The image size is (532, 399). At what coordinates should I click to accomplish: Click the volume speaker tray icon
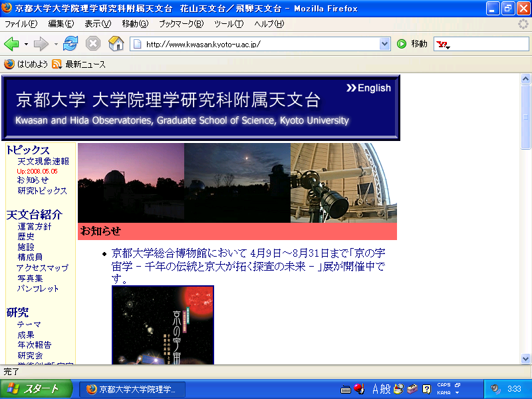[495, 389]
